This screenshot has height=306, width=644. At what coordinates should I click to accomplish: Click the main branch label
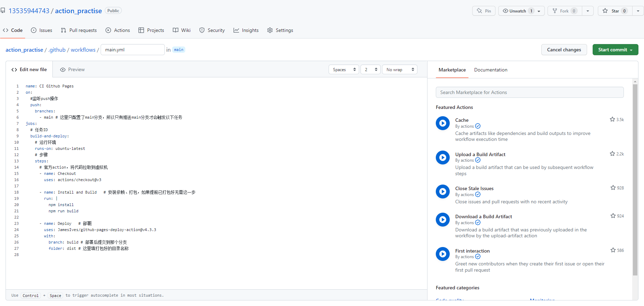[179, 50]
